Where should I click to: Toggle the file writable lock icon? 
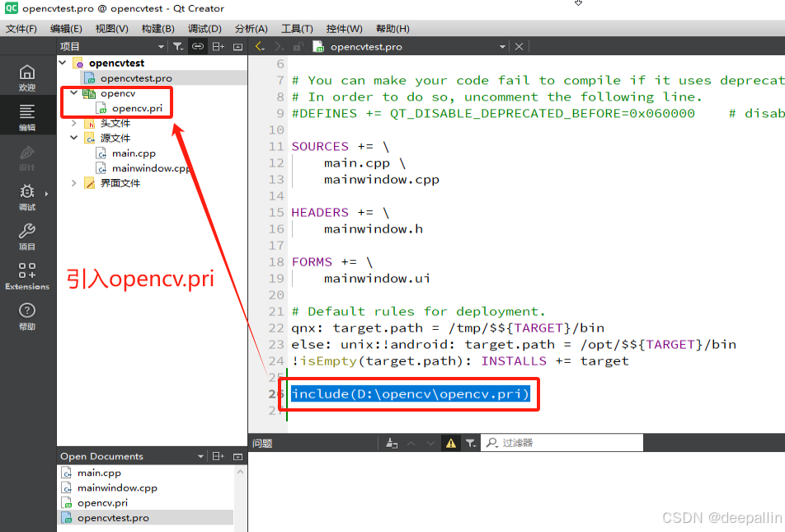(298, 46)
